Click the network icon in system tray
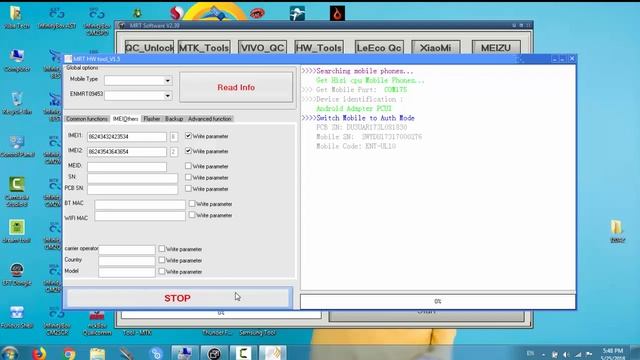This screenshot has height=360, width=640. (578, 354)
